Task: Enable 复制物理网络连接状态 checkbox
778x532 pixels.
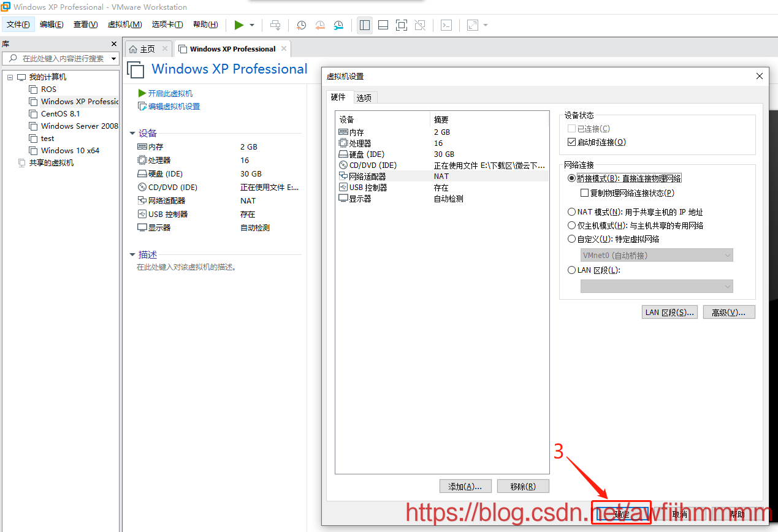Action: (x=584, y=193)
